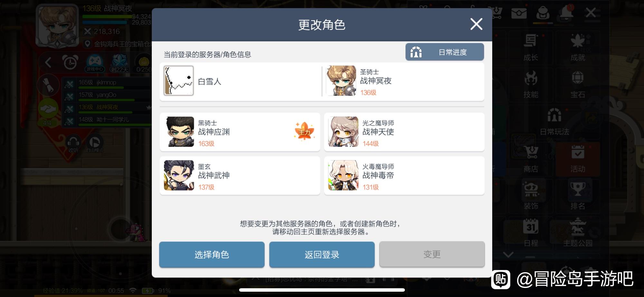The width and height of the screenshot is (644, 297).
Task: Open the 排名 ranking trophy icon
Action: 578,195
